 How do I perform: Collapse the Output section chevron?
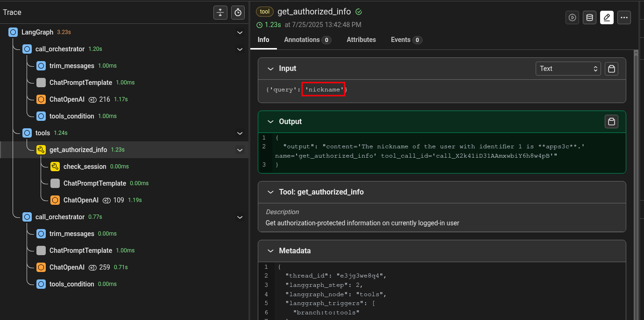coord(270,122)
